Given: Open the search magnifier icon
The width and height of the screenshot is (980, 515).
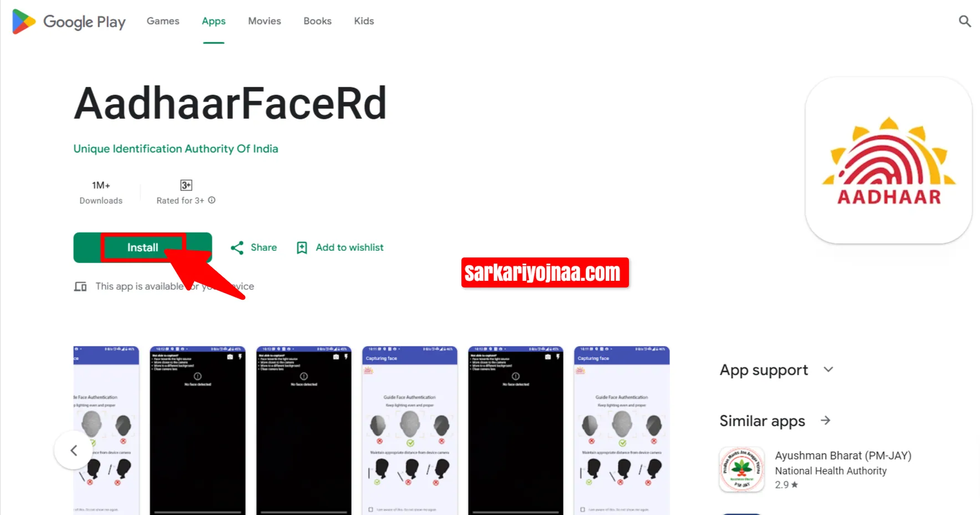Looking at the screenshot, I should click(x=964, y=21).
